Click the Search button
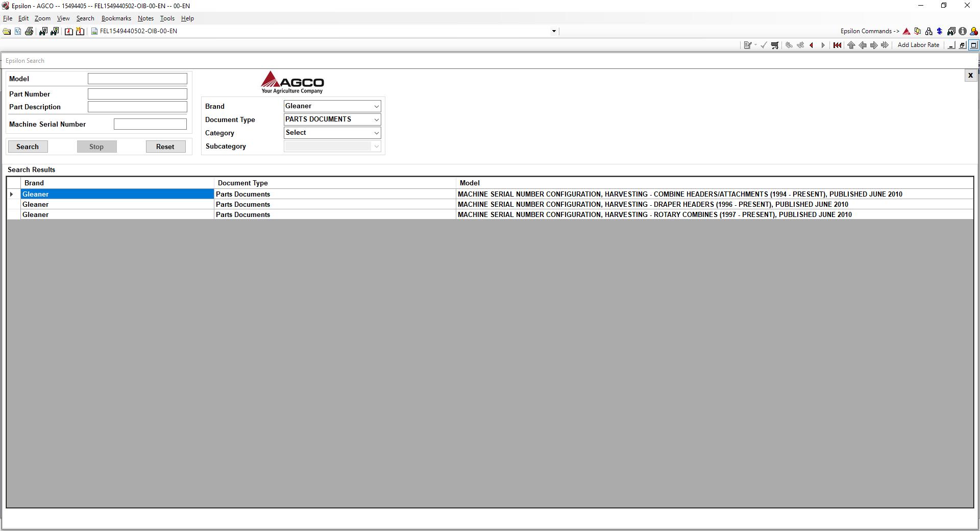Viewport: 980px width, 531px height. pos(28,147)
